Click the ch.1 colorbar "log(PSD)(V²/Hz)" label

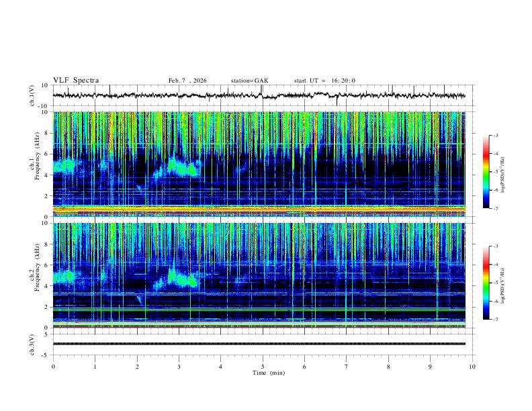(503, 175)
